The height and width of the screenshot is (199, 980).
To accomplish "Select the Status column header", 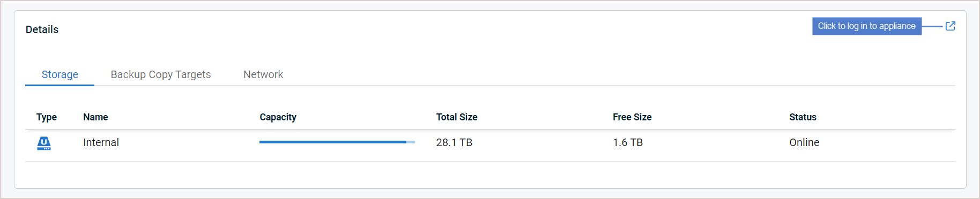I will (x=803, y=117).
